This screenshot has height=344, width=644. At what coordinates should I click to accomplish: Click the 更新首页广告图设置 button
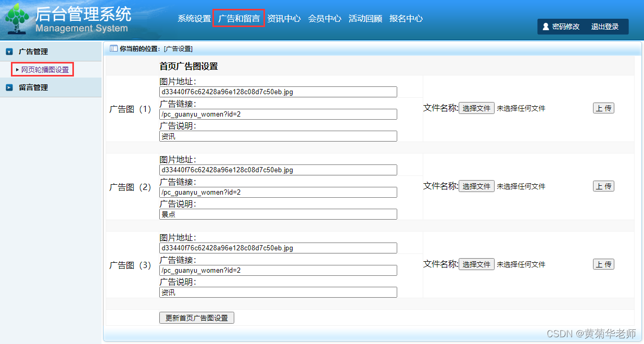[197, 317]
